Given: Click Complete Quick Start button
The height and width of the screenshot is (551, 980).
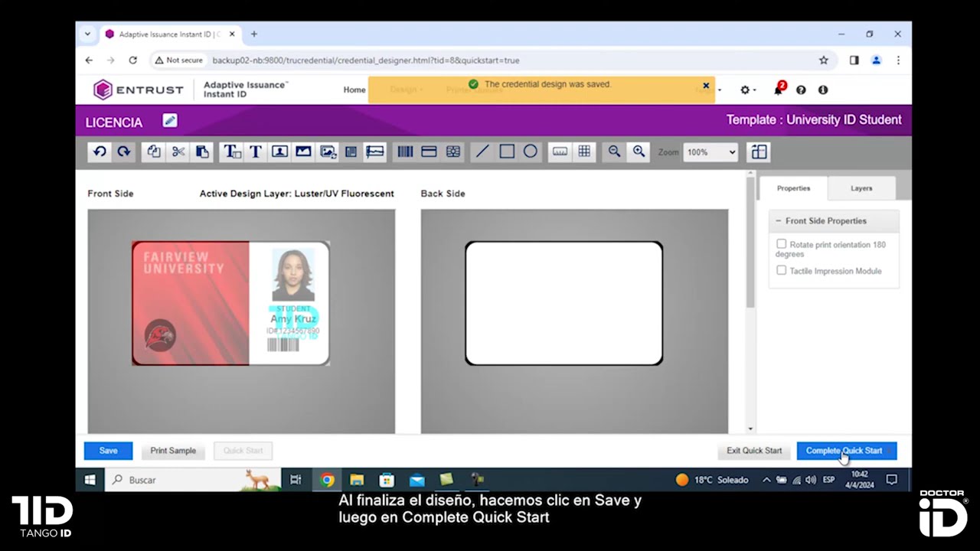Looking at the screenshot, I should [x=846, y=451].
